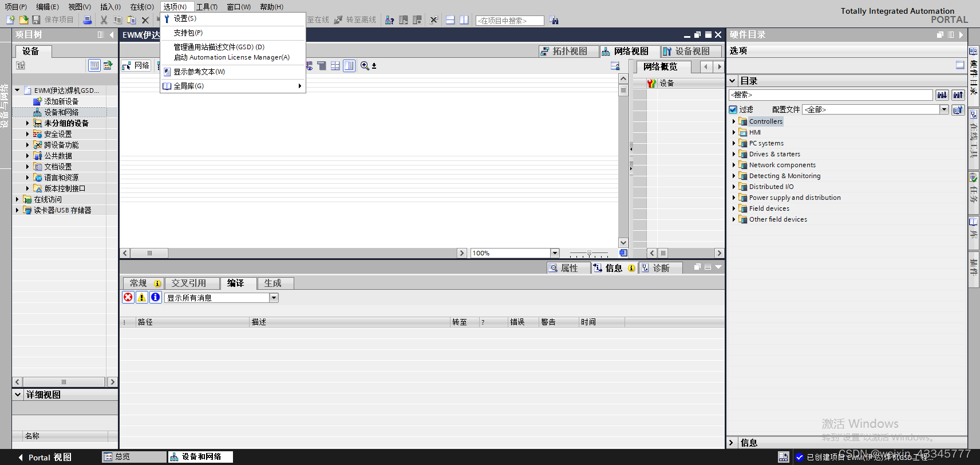The width and height of the screenshot is (980, 465).
Task: Expand the HMI catalog folder
Action: 734,132
